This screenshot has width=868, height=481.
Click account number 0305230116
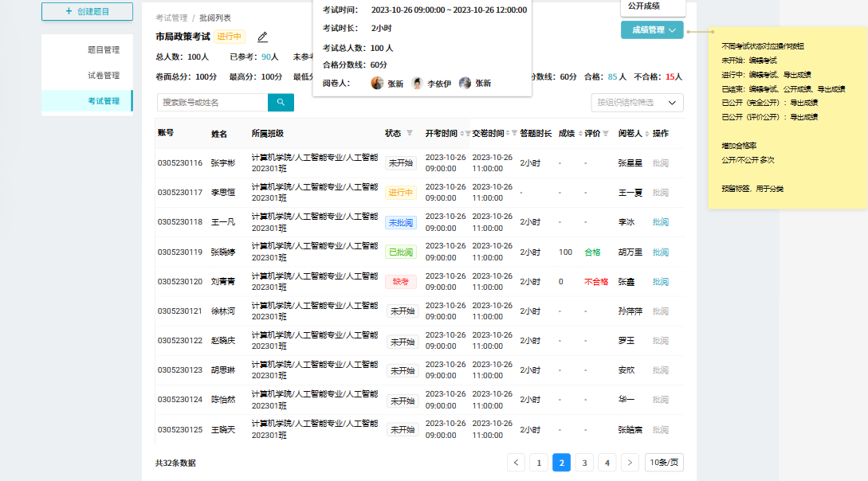pyautogui.click(x=180, y=163)
